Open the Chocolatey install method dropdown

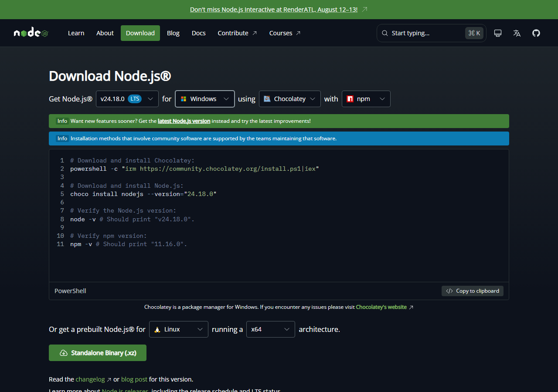[x=290, y=99]
